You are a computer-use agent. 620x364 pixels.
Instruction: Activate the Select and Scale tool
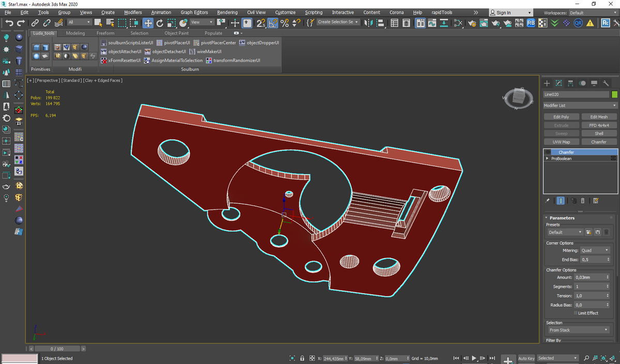click(x=172, y=23)
